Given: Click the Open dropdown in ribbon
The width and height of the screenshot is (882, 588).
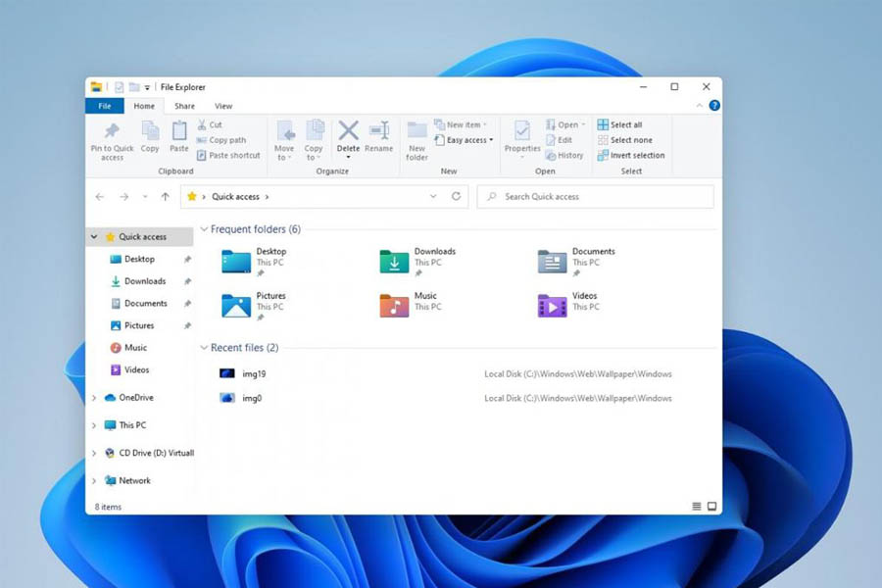Looking at the screenshot, I should coord(565,124).
